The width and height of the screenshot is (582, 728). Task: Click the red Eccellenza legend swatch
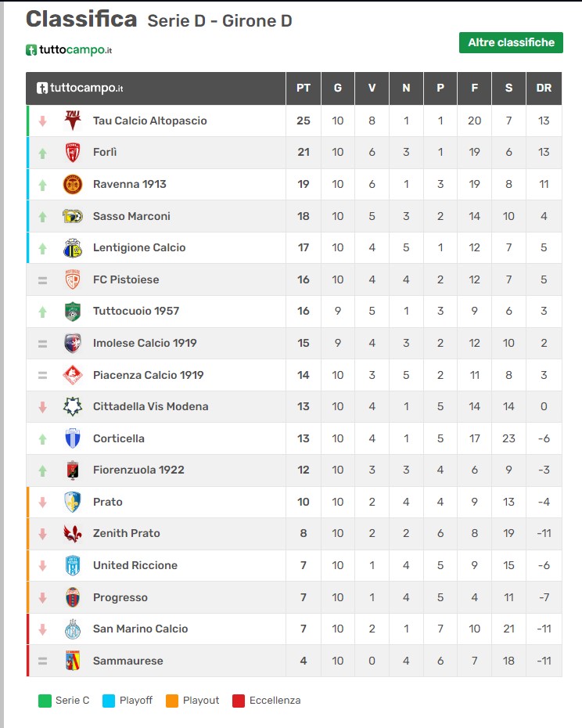coord(239,701)
